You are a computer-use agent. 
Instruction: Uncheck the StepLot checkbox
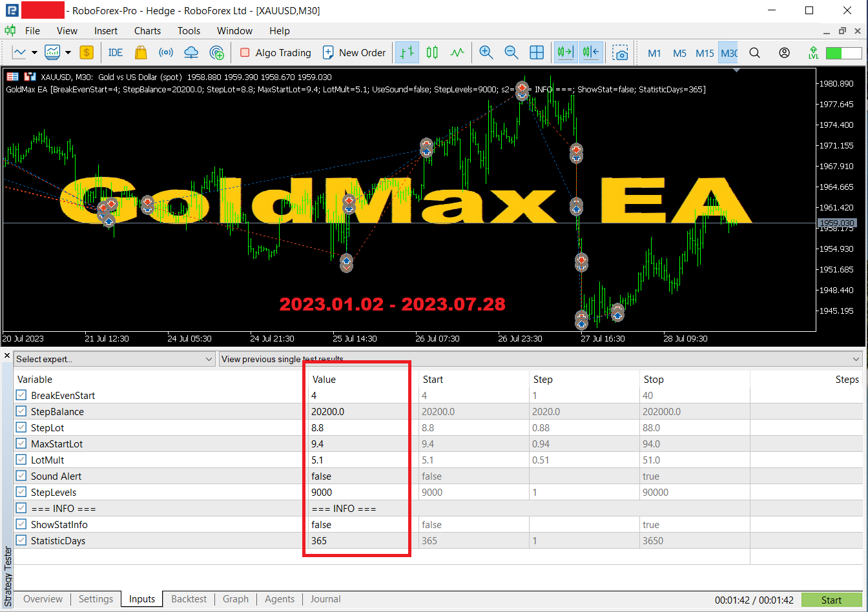21,427
